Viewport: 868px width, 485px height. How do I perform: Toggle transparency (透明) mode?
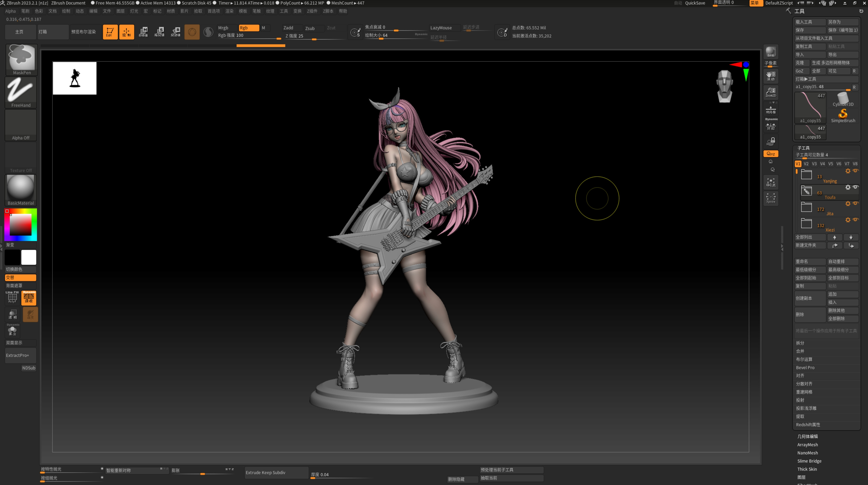[12, 314]
